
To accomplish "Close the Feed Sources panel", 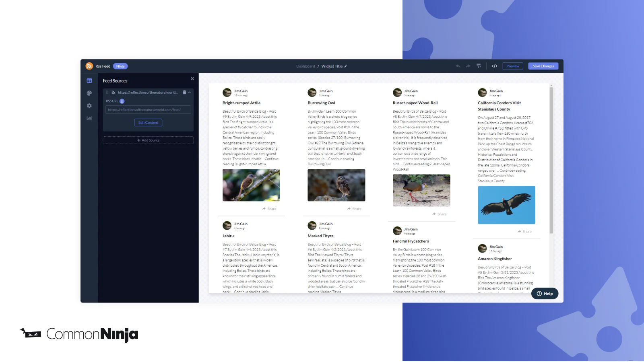I will tap(192, 79).
